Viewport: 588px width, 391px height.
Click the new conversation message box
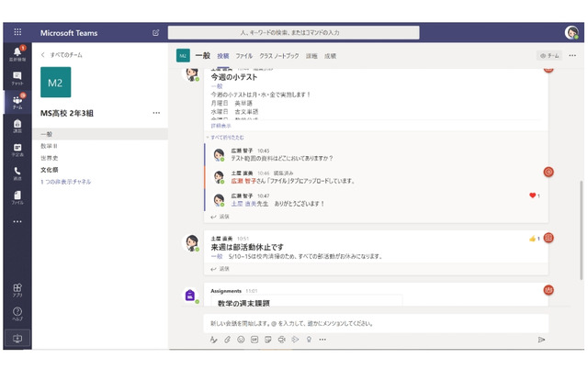coord(376,323)
